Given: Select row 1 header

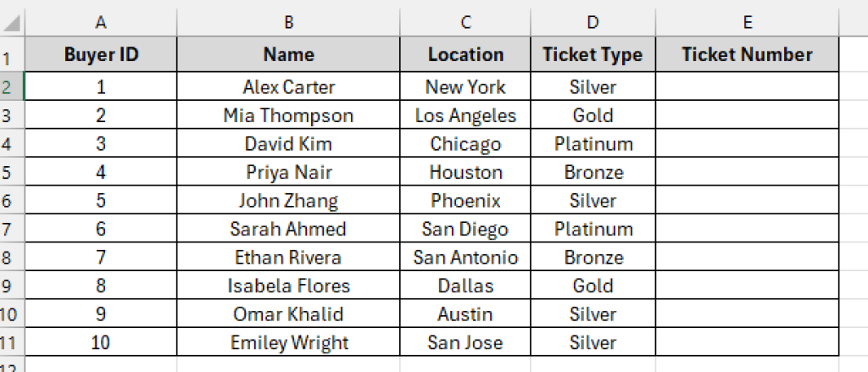Looking at the screenshot, I should click(12, 55).
